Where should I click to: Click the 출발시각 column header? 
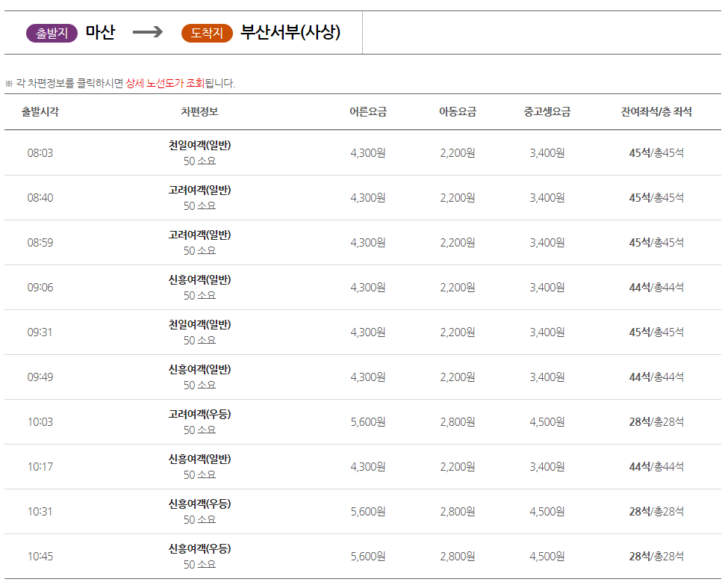point(40,111)
